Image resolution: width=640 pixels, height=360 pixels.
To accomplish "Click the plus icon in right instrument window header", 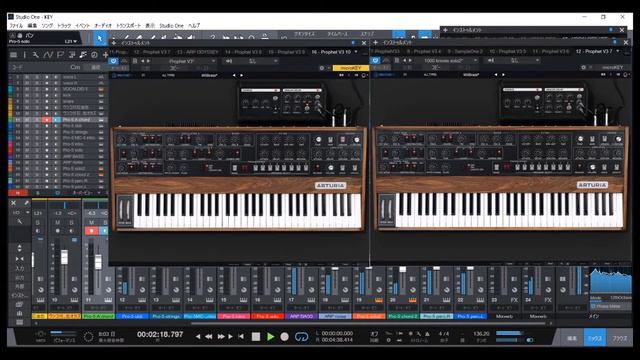I will click(x=375, y=42).
